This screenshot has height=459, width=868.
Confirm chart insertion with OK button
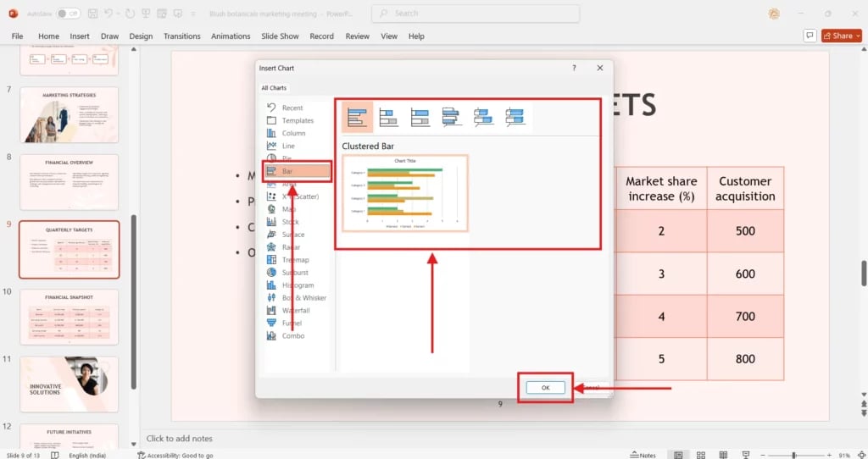(x=545, y=387)
